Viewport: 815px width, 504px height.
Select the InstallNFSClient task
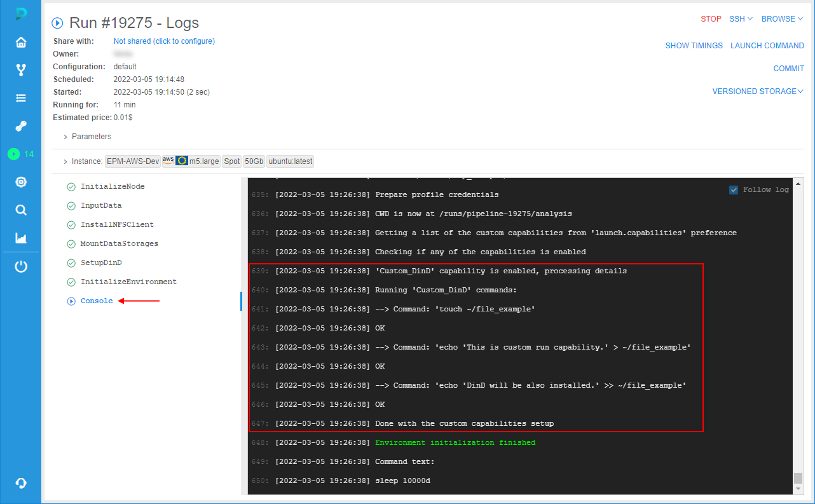(117, 225)
